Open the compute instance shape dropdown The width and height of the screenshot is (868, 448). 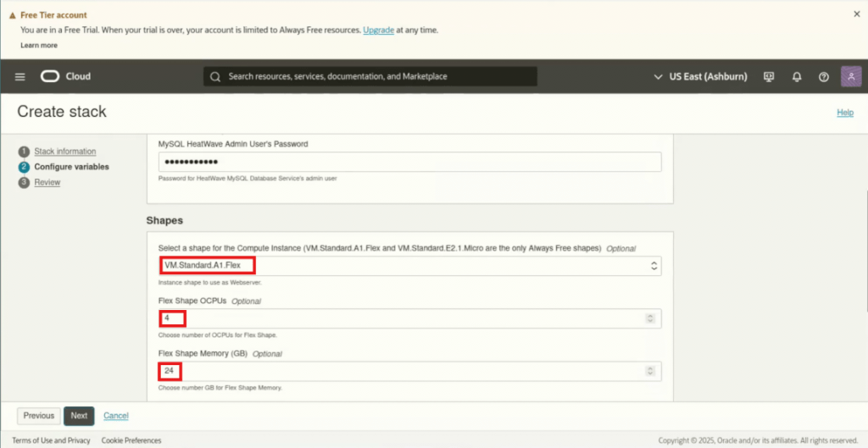coord(409,266)
